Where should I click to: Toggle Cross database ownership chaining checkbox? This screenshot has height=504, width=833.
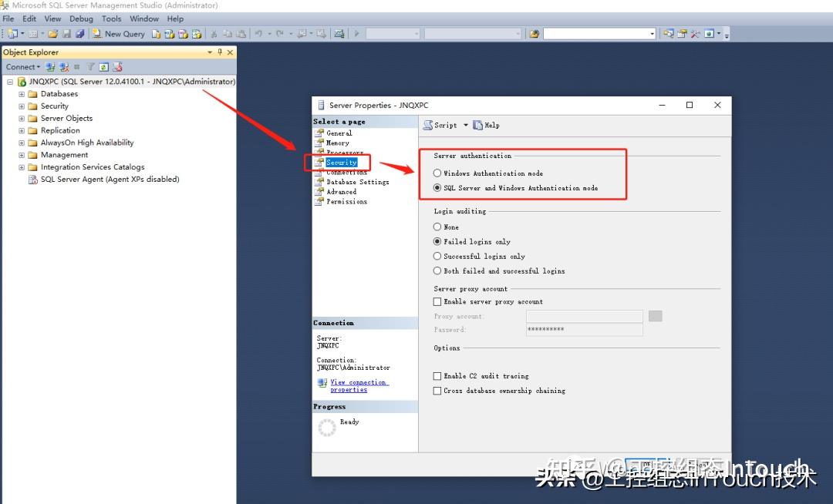point(437,391)
